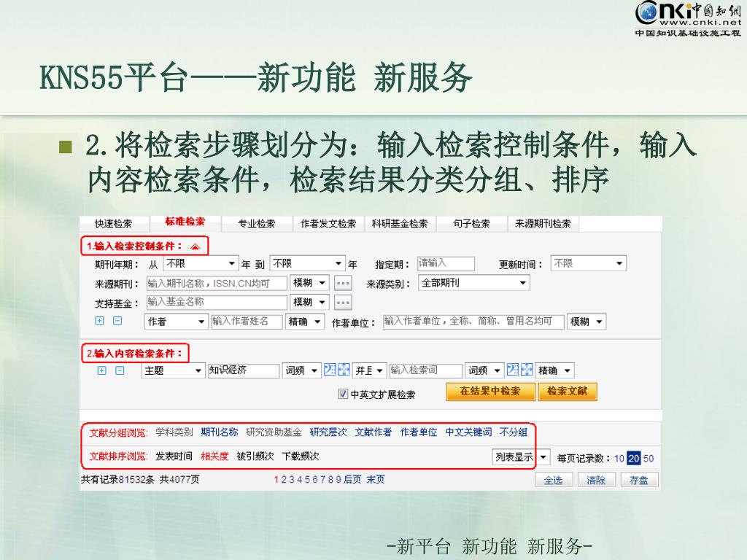Open 词频 dropdown next to 知识经济
Viewport: 747px width, 560px height.
pyautogui.click(x=302, y=370)
